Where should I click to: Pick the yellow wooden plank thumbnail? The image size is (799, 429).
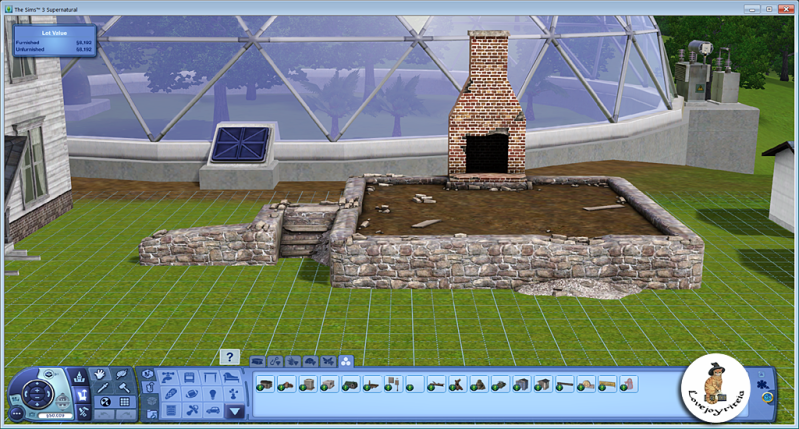coord(607,385)
